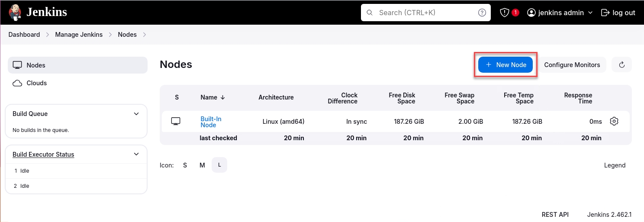Click the New Node button
Image resolution: width=644 pixels, height=222 pixels.
coord(506,65)
